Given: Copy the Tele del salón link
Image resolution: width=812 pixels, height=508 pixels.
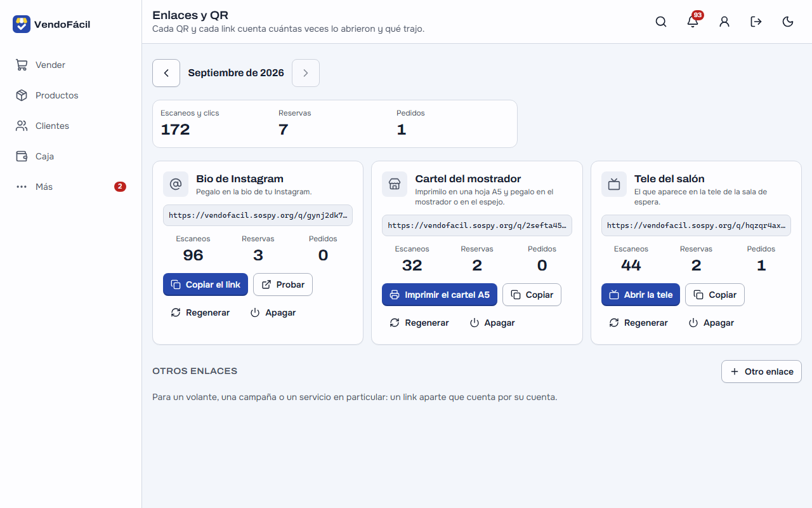Looking at the screenshot, I should pyautogui.click(x=715, y=295).
